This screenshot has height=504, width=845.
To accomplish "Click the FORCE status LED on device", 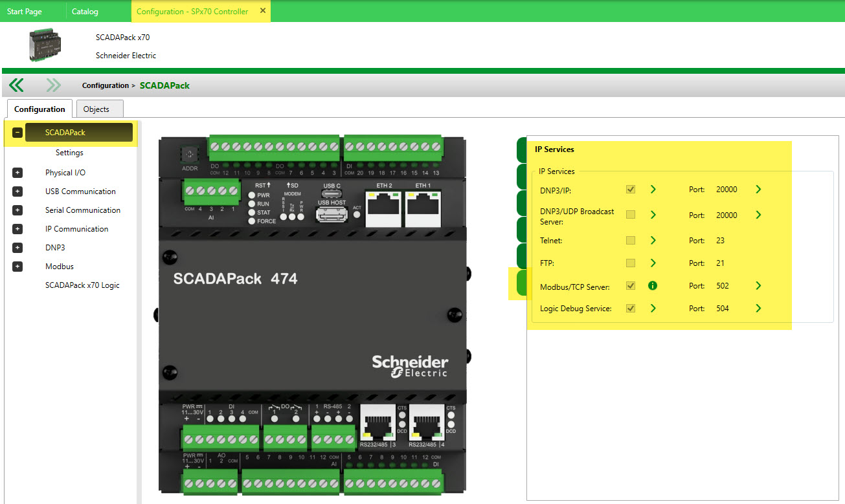I will [251, 221].
